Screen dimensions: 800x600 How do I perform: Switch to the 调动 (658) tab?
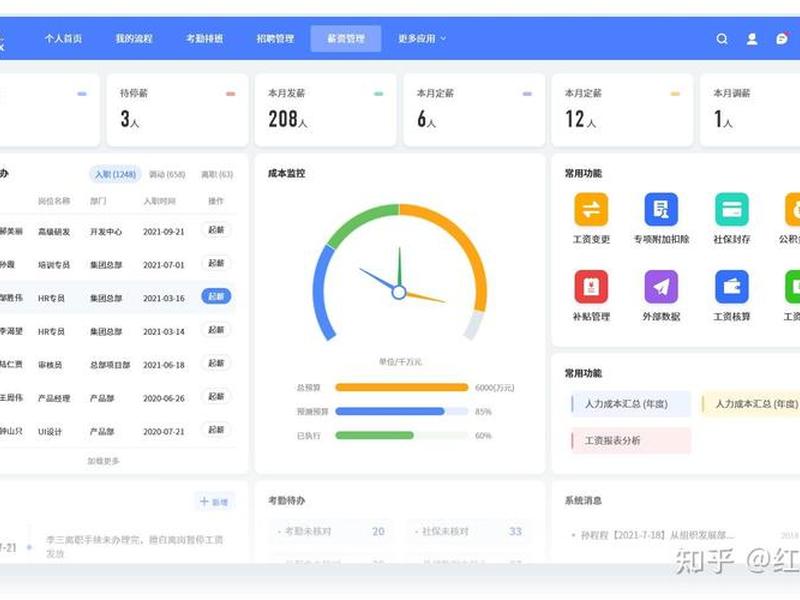click(167, 174)
